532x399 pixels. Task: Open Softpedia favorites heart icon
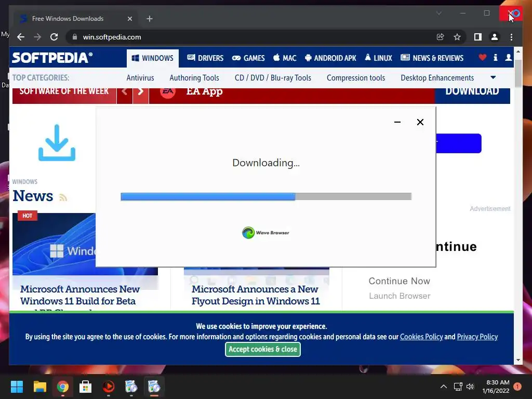(x=482, y=57)
